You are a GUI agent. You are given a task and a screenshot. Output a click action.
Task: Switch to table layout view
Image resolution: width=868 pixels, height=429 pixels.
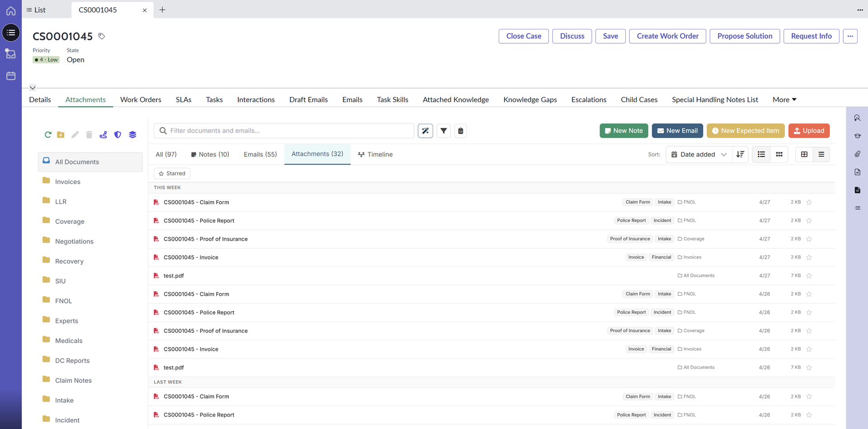pyautogui.click(x=804, y=154)
